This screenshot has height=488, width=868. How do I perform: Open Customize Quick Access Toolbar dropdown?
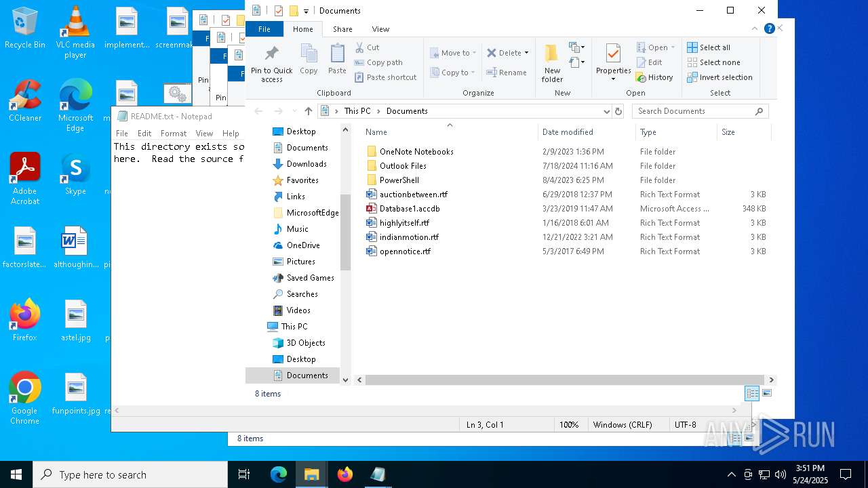[x=306, y=11]
